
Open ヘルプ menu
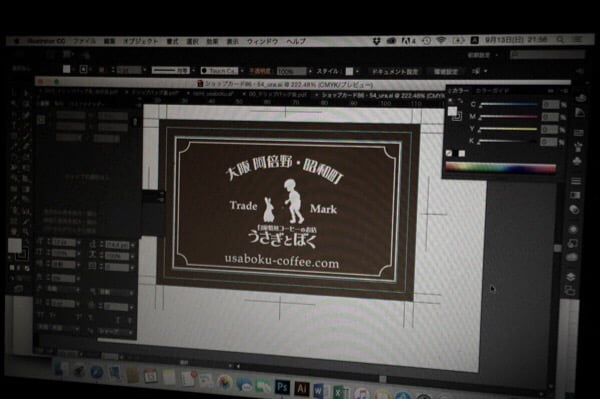tap(296, 41)
